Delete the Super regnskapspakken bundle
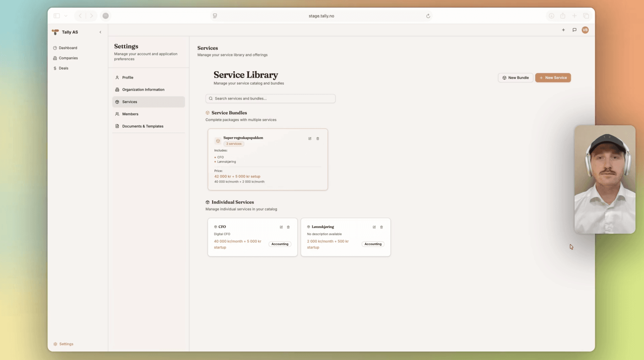 click(x=318, y=139)
